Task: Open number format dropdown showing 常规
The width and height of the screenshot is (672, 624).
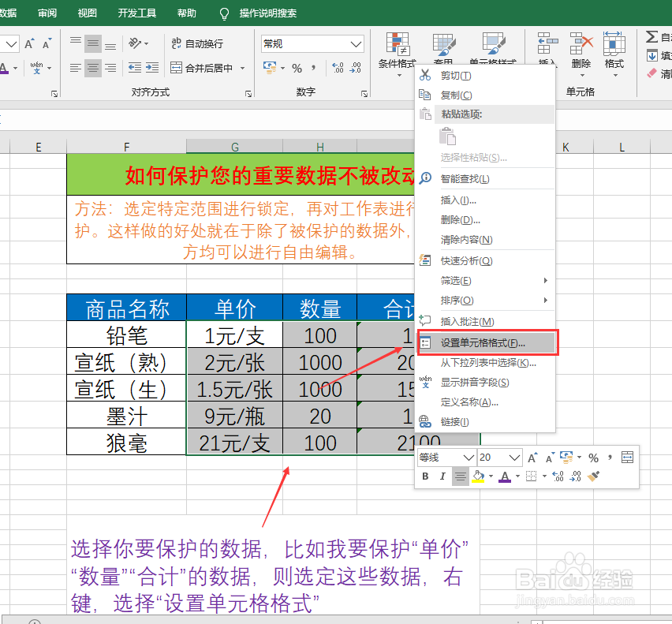Action: pos(312,43)
